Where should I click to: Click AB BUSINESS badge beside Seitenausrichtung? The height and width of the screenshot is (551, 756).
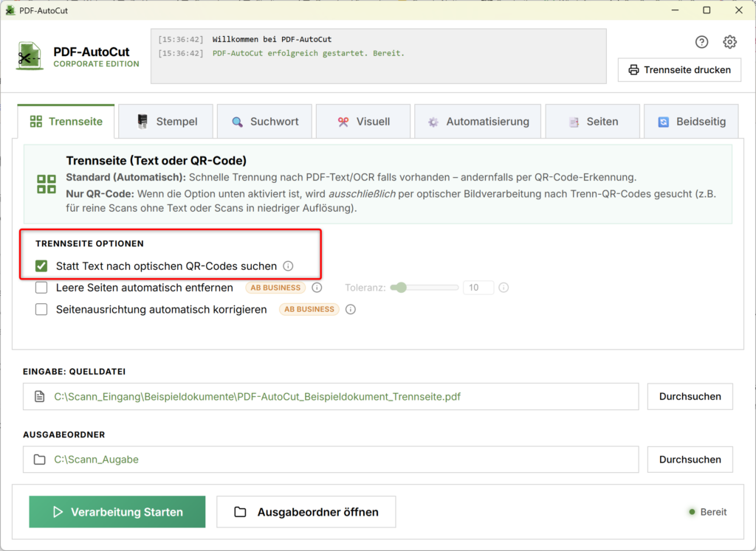[309, 309]
